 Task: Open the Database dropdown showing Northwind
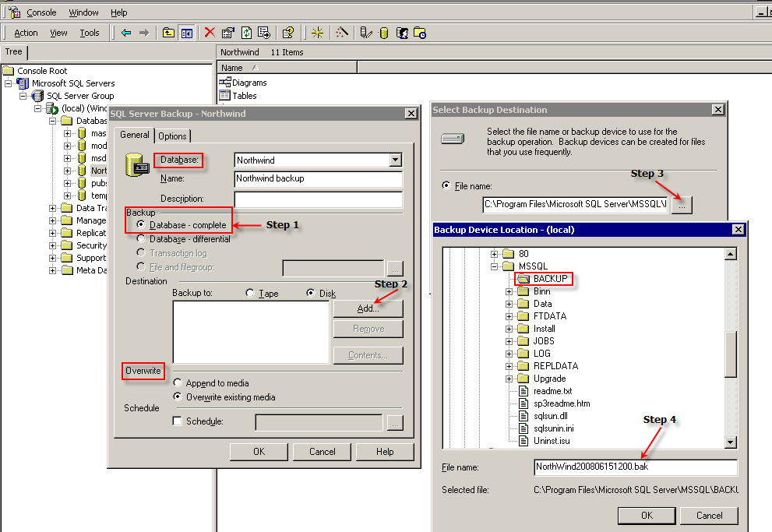coord(396,160)
